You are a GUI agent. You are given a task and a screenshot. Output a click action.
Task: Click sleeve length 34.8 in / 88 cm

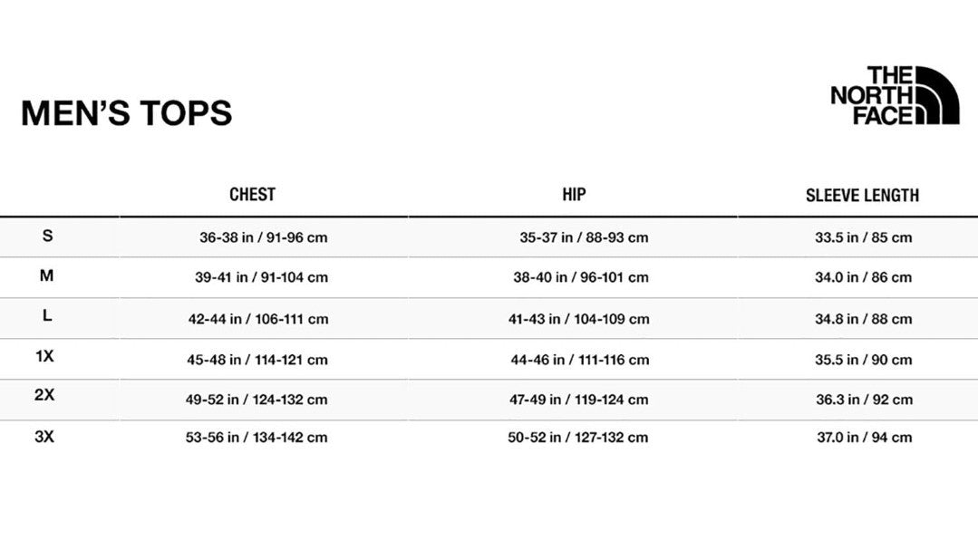tap(863, 319)
